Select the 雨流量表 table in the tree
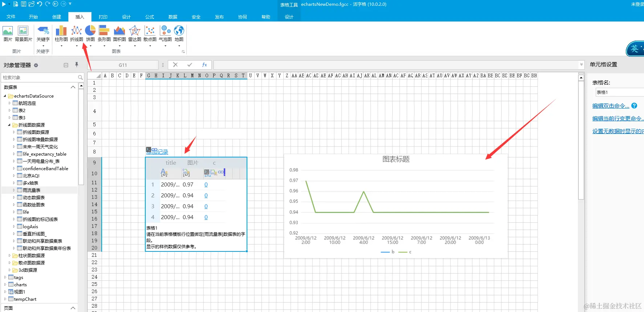 click(32, 190)
